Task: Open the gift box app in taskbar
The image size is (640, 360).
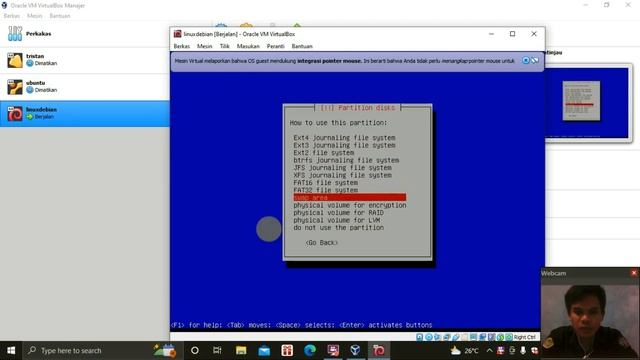Action: 287,351
